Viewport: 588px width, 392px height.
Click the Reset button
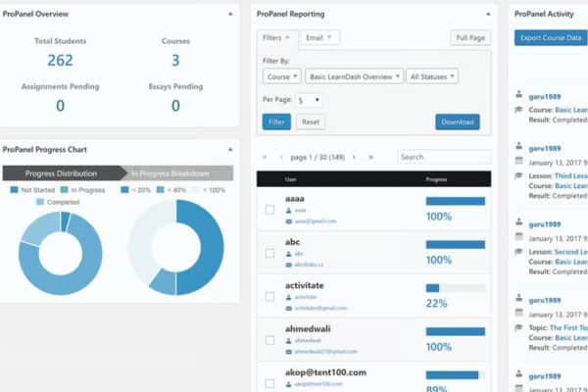pos(311,122)
